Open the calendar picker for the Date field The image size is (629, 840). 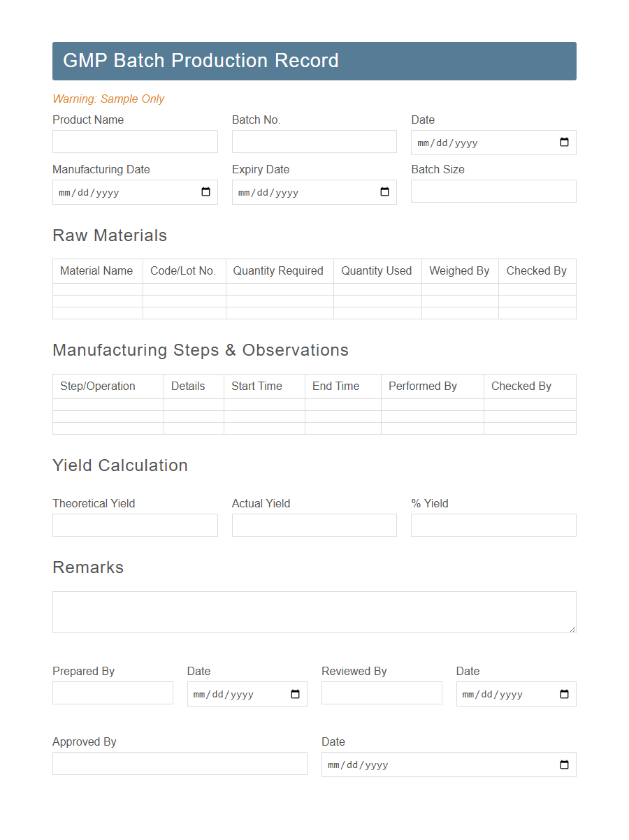point(564,143)
